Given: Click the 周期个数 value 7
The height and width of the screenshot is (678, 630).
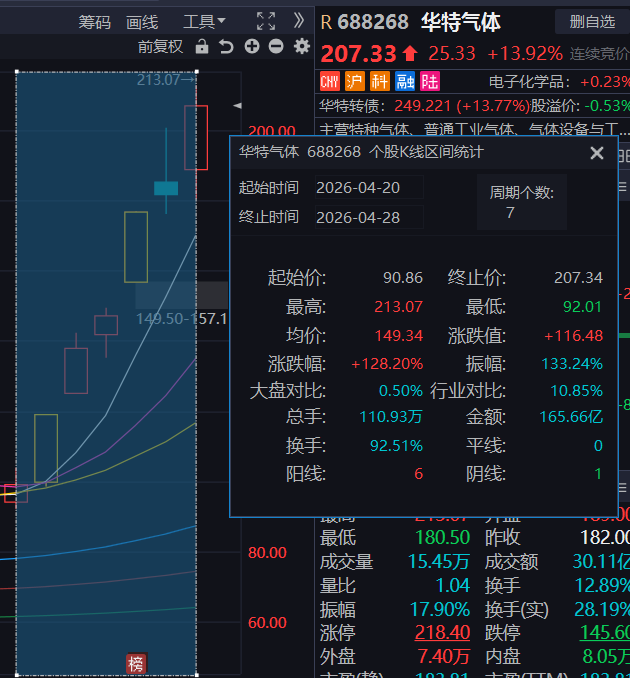Looking at the screenshot, I should pos(510,212).
